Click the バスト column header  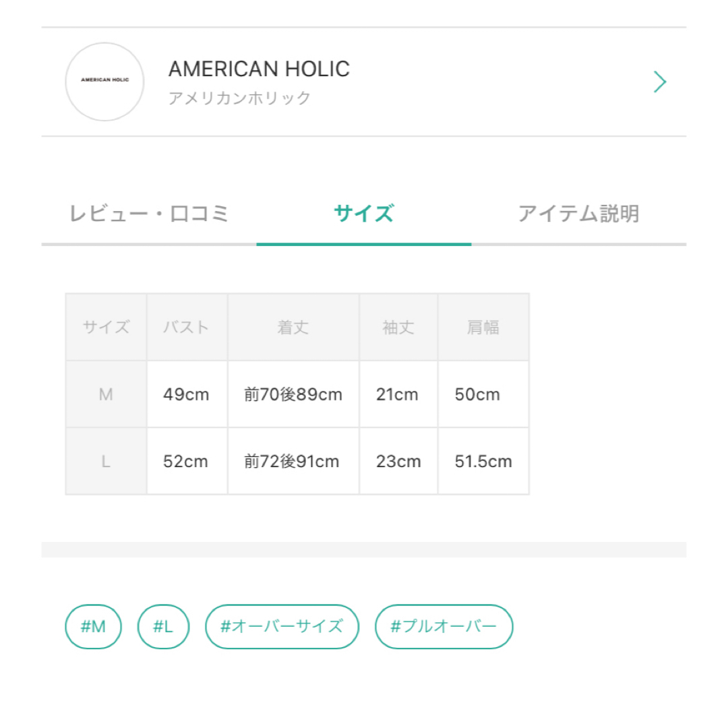click(x=187, y=328)
